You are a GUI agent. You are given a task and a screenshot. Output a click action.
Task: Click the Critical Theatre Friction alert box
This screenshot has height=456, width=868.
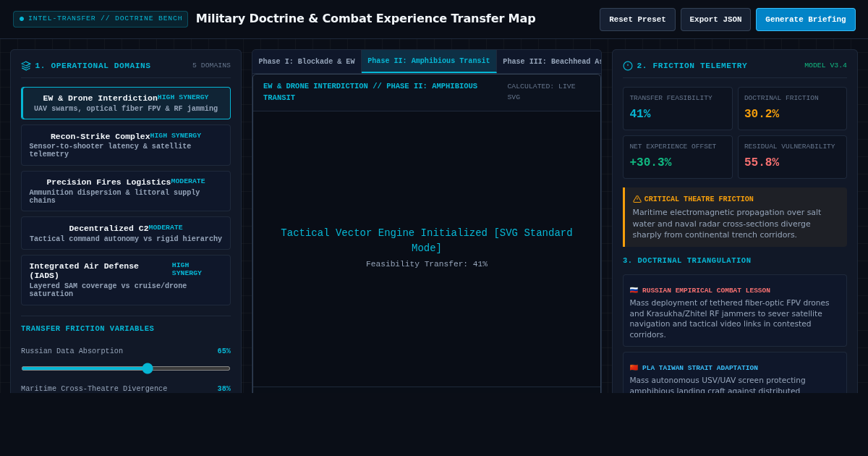(735, 217)
